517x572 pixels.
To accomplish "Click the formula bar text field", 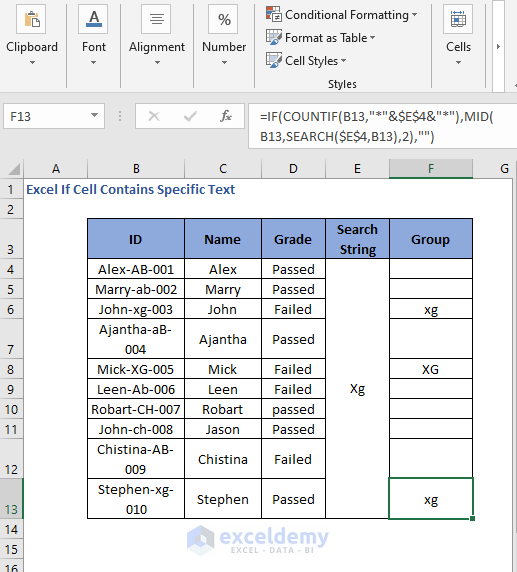I will click(382, 126).
